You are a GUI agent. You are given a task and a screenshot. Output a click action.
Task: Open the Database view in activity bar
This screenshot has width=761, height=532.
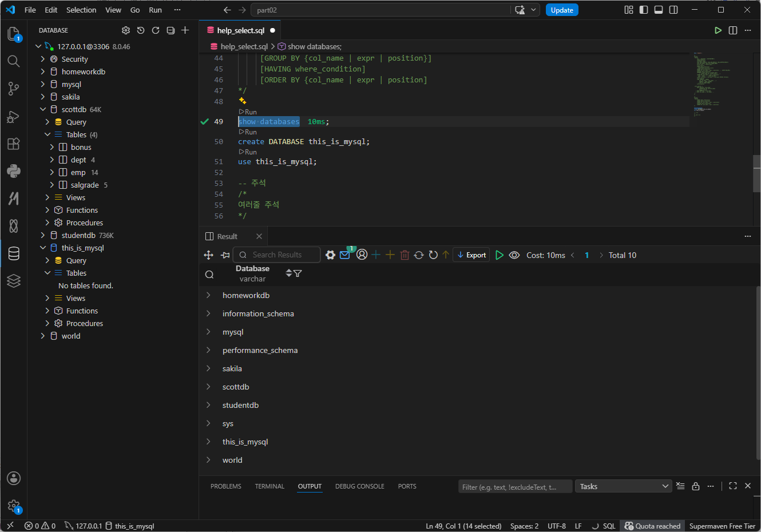(x=14, y=253)
